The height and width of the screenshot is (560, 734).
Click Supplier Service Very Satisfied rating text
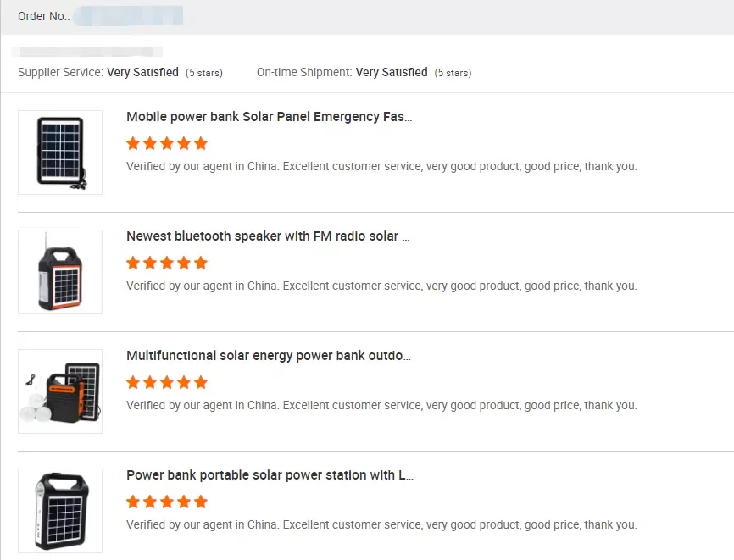click(x=142, y=73)
